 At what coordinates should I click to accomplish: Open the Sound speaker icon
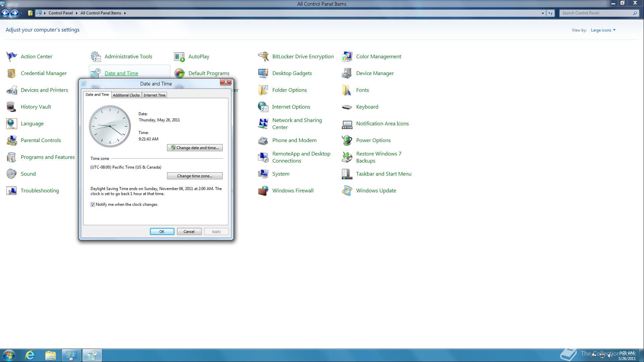pos(11,174)
